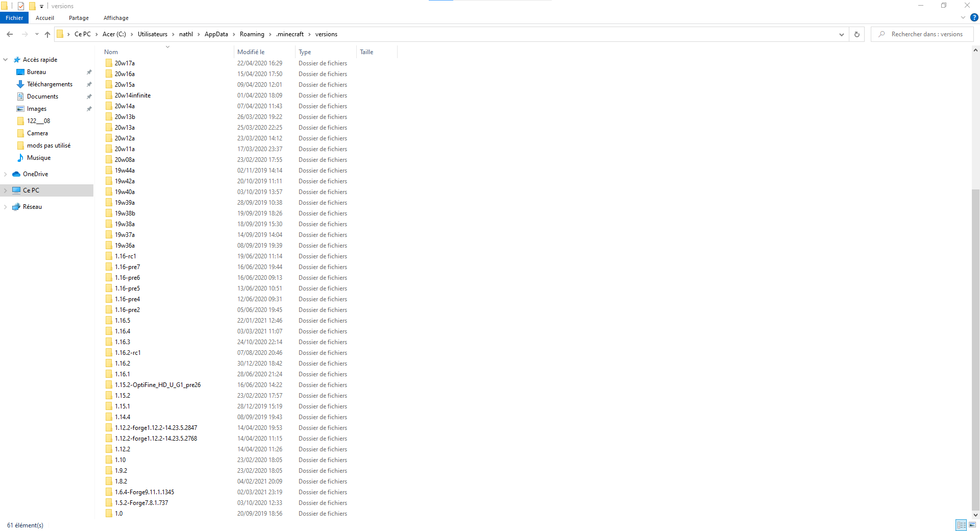Click the Properties icon in title bar
The height and width of the screenshot is (531, 980).
[x=21, y=6]
